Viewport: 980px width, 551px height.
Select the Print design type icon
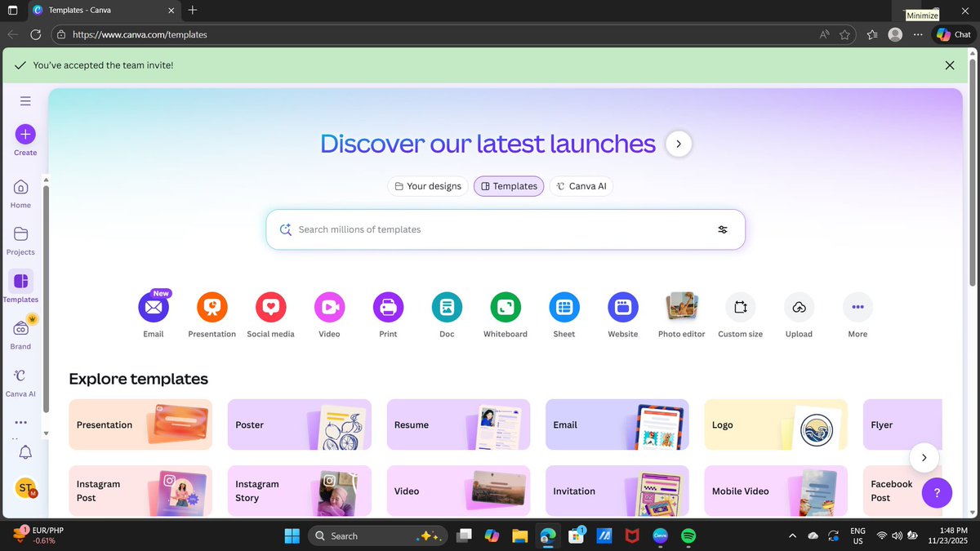pyautogui.click(x=388, y=308)
